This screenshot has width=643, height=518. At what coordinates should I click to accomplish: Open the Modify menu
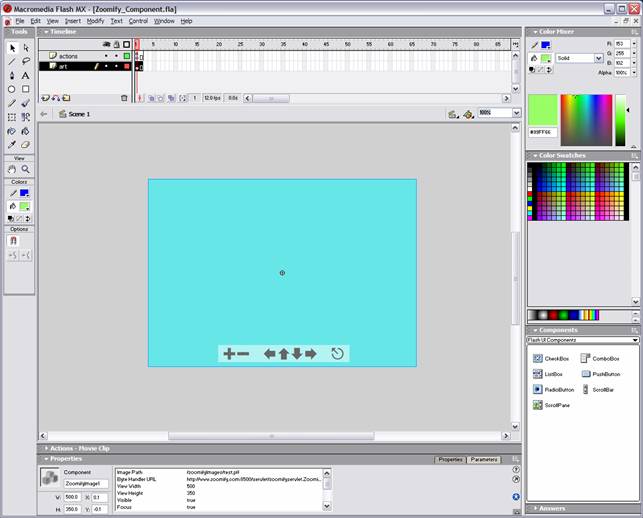point(95,20)
